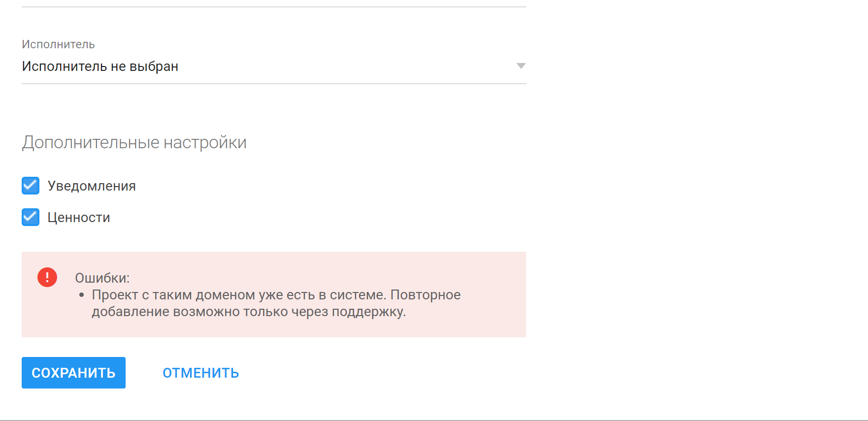Click the word "Повторное" in the error message
The image size is (868, 421).
coord(425,295)
